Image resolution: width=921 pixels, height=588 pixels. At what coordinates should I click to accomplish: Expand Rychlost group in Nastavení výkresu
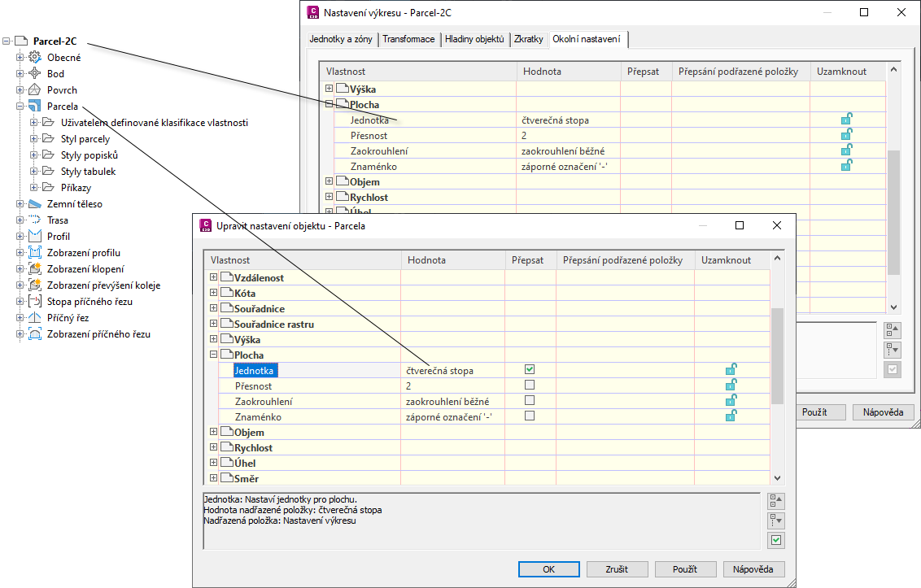click(329, 196)
